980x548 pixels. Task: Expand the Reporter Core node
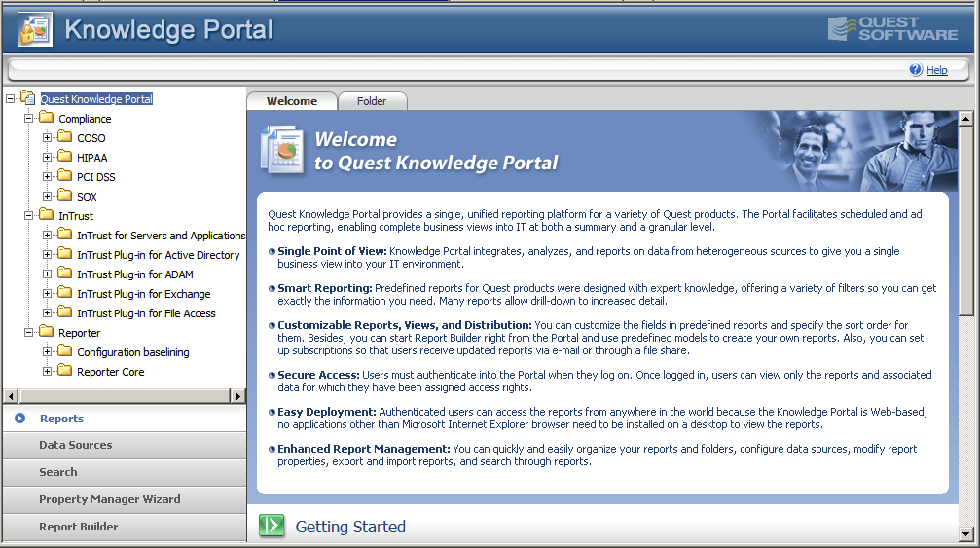48,371
